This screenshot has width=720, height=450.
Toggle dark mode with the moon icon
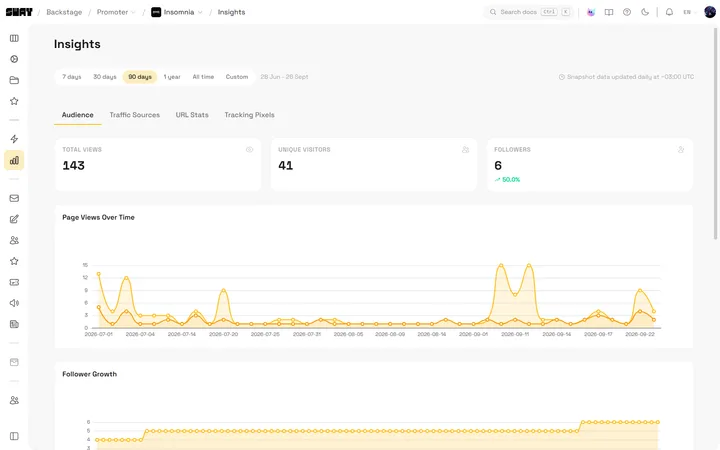(645, 12)
